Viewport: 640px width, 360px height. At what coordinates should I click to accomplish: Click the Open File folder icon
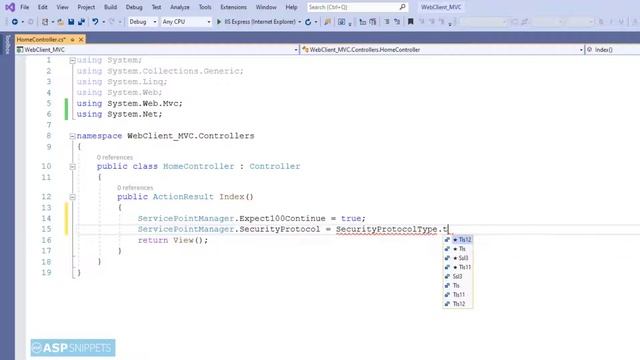click(60, 22)
